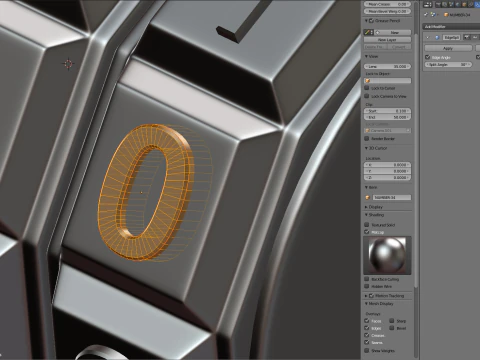Click the cube icon next to the Item name
This screenshot has width=480, height=360.
click(x=368, y=197)
